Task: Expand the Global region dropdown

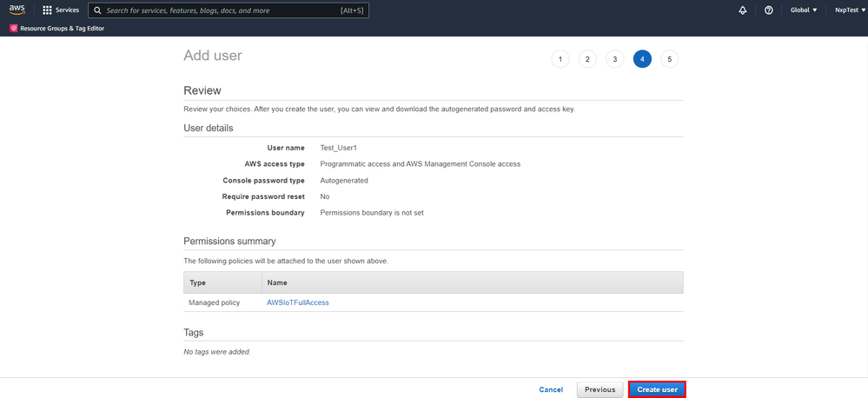Action: [x=804, y=10]
